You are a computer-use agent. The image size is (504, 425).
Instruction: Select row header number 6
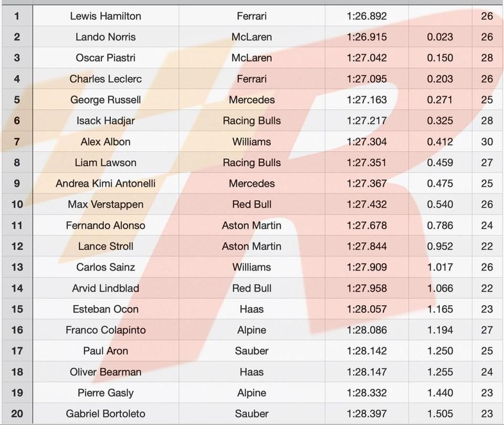pyautogui.click(x=17, y=121)
